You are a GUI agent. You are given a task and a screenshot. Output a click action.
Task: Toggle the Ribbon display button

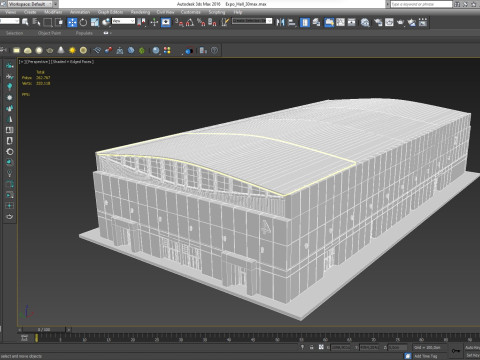(329, 22)
